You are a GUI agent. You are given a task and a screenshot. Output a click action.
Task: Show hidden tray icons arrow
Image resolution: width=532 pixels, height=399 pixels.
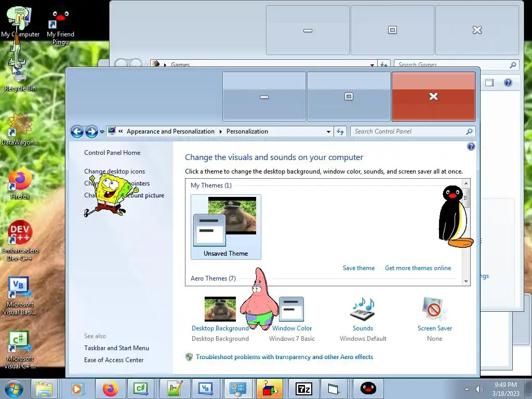(x=467, y=389)
